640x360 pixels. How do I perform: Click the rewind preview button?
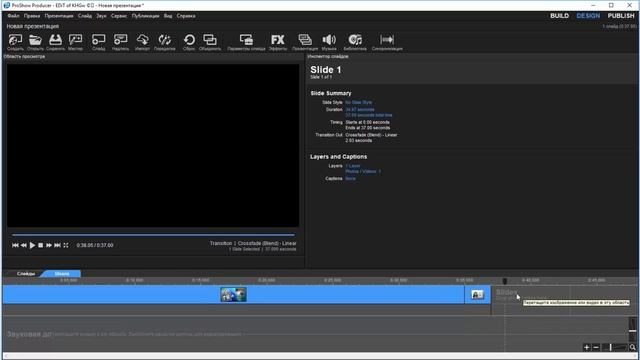24,245
